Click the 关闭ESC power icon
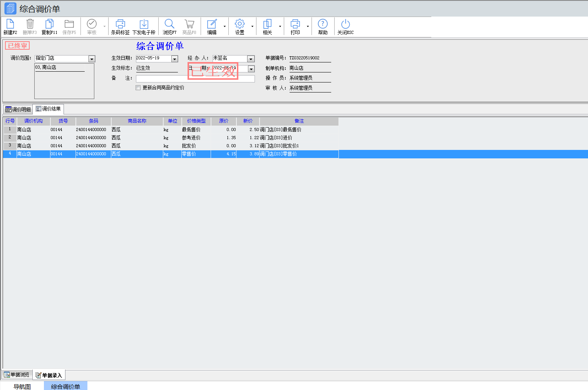The width and height of the screenshot is (588, 390). point(345,24)
